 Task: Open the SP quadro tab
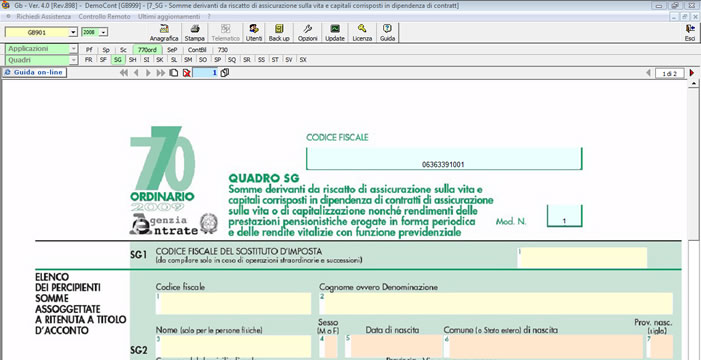pos(218,60)
